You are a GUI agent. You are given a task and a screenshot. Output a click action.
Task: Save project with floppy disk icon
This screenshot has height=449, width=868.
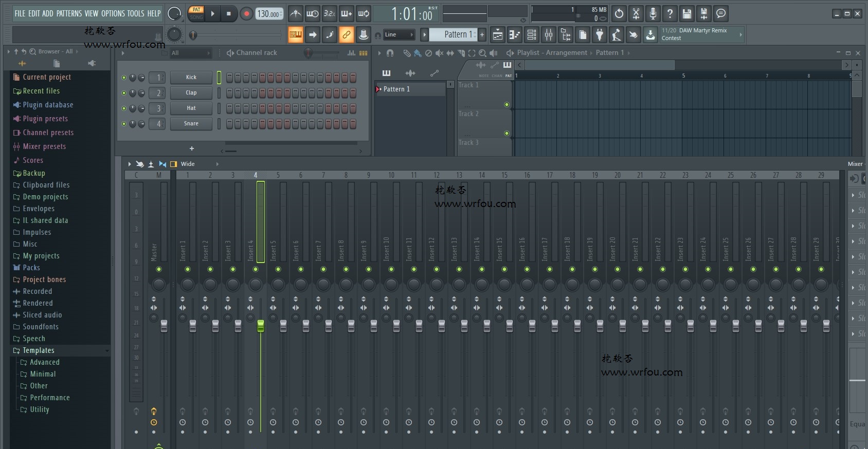687,14
